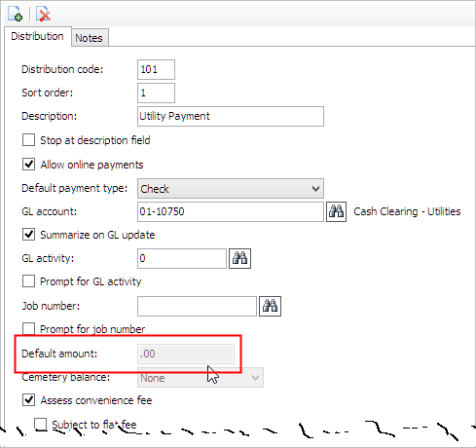The image size is (476, 448).
Task: Enable Prompt for job number
Action: point(28,328)
